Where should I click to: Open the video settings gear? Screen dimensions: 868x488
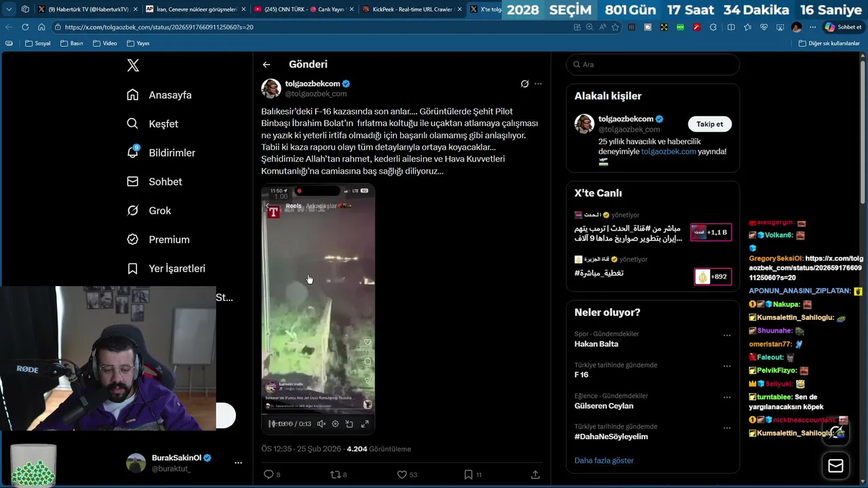[335, 424]
